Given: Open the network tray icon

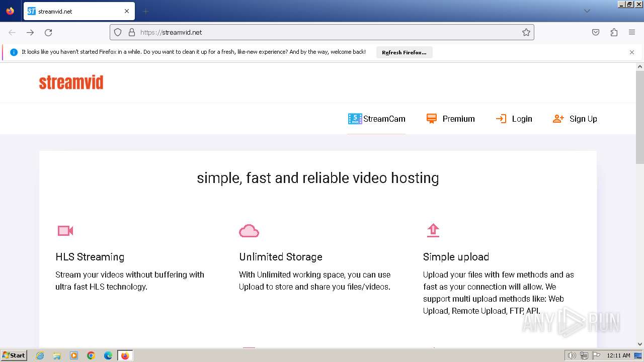Looking at the screenshot, I should 584,355.
